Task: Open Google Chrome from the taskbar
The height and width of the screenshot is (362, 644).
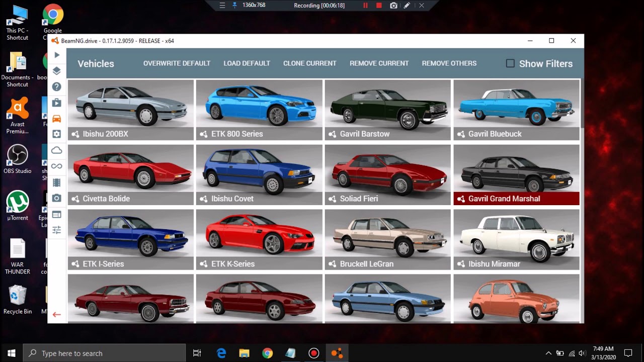Action: pos(267,353)
